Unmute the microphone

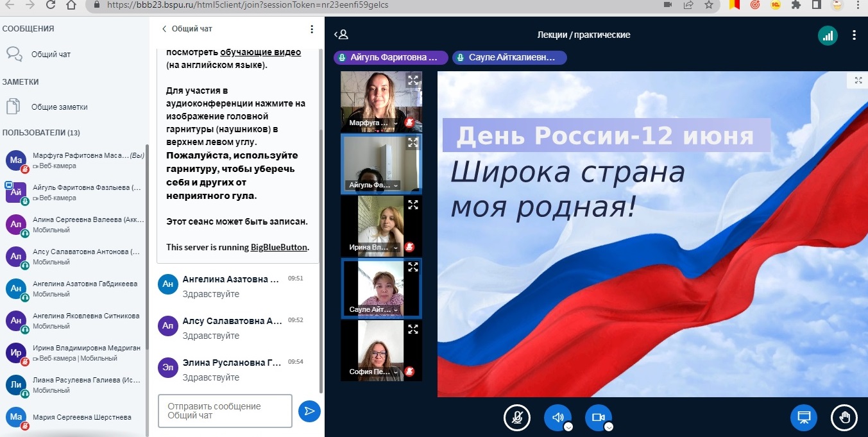point(516,417)
